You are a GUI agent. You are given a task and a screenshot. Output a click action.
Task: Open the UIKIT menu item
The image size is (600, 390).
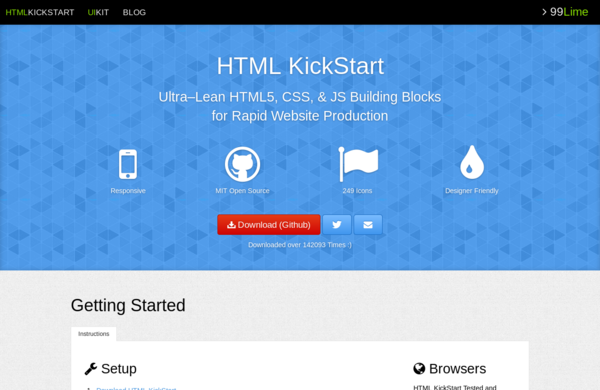pyautogui.click(x=98, y=12)
